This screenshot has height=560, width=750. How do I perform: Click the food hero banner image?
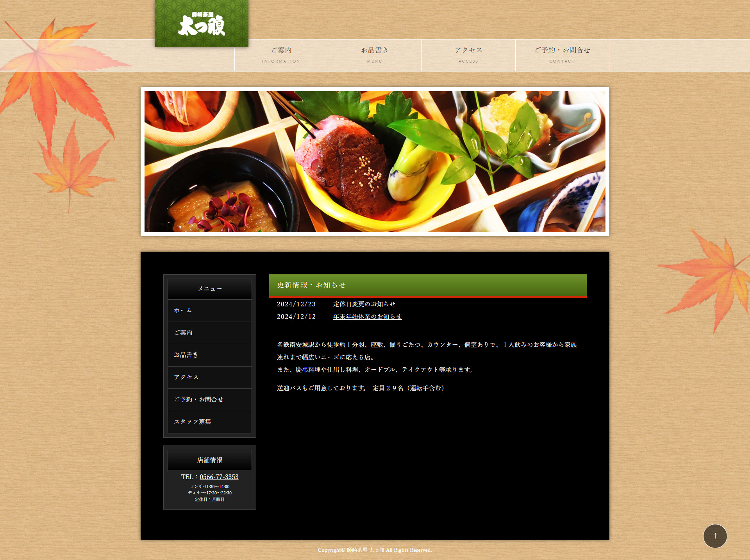[x=375, y=161]
